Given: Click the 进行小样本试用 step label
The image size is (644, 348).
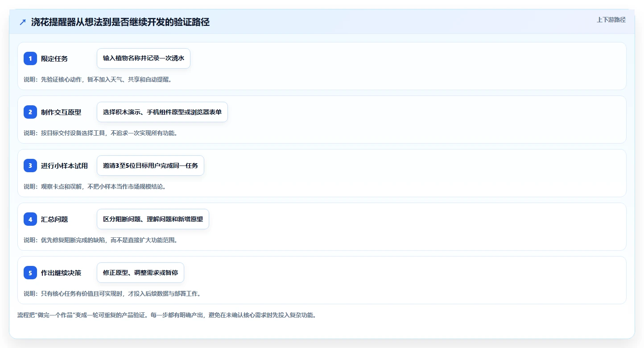Looking at the screenshot, I should point(64,166).
